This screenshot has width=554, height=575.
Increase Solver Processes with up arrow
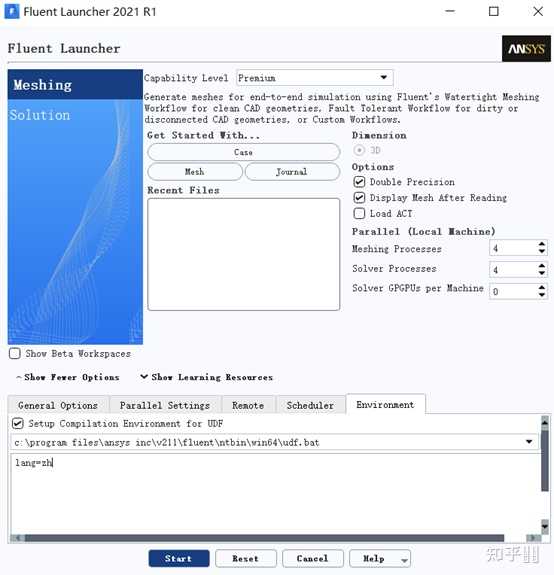tap(542, 266)
